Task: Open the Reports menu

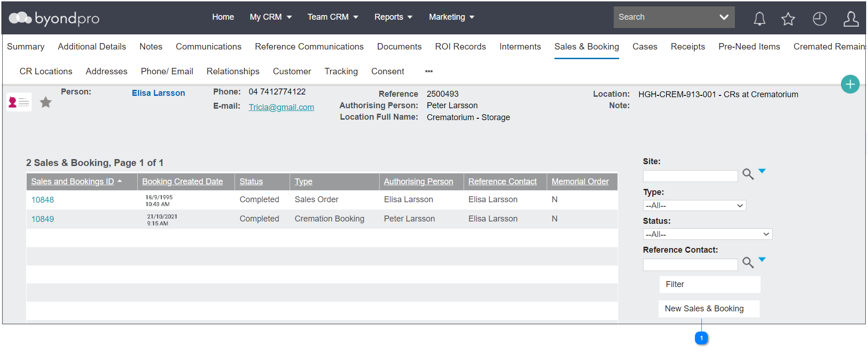Action: 393,17
